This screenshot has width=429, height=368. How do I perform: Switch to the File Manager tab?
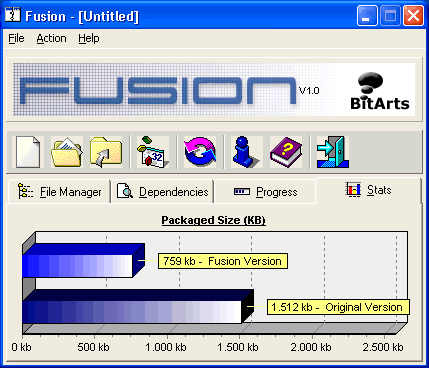point(59,192)
